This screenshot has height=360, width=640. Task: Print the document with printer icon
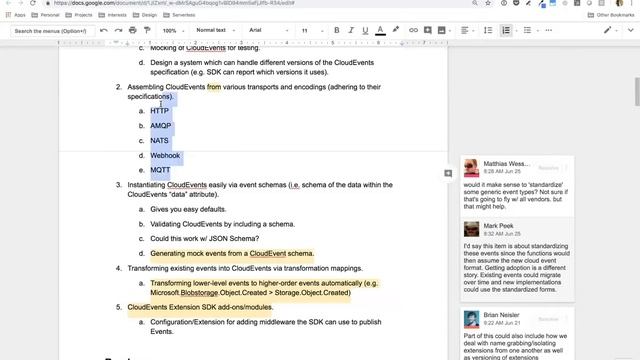pyautogui.click(x=133, y=30)
